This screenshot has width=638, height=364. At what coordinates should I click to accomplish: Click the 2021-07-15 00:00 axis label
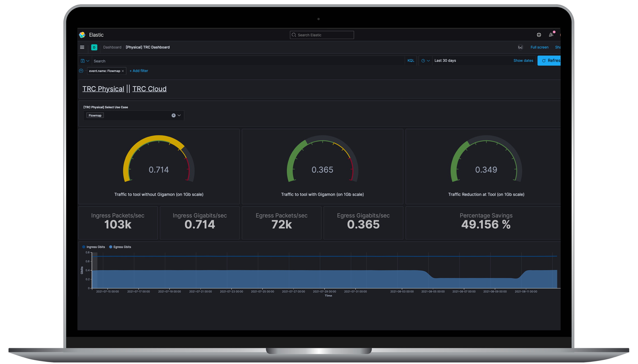tap(107, 292)
